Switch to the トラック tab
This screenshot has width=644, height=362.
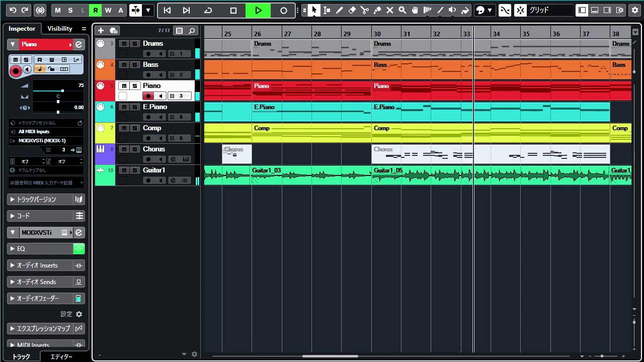click(21, 356)
